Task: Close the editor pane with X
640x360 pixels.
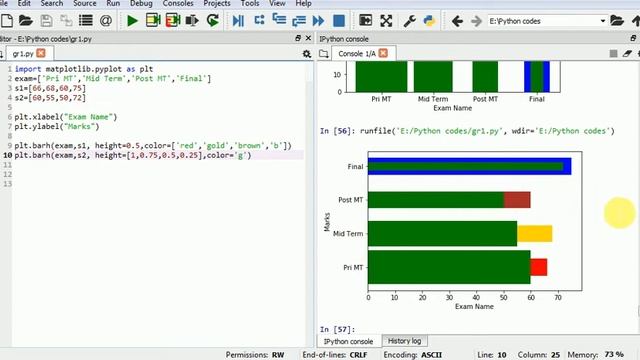Action: (x=309, y=38)
